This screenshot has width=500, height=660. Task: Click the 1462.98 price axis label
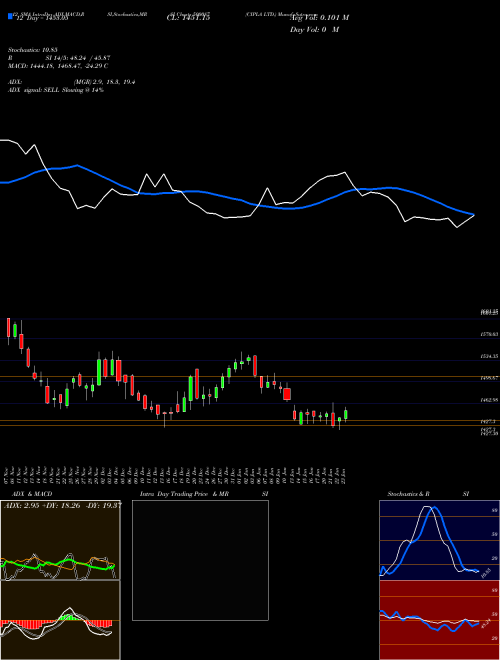click(x=489, y=400)
